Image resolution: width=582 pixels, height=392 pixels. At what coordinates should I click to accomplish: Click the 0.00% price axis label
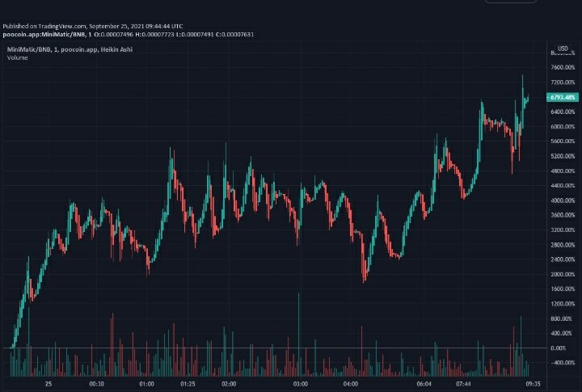pyautogui.click(x=559, y=348)
